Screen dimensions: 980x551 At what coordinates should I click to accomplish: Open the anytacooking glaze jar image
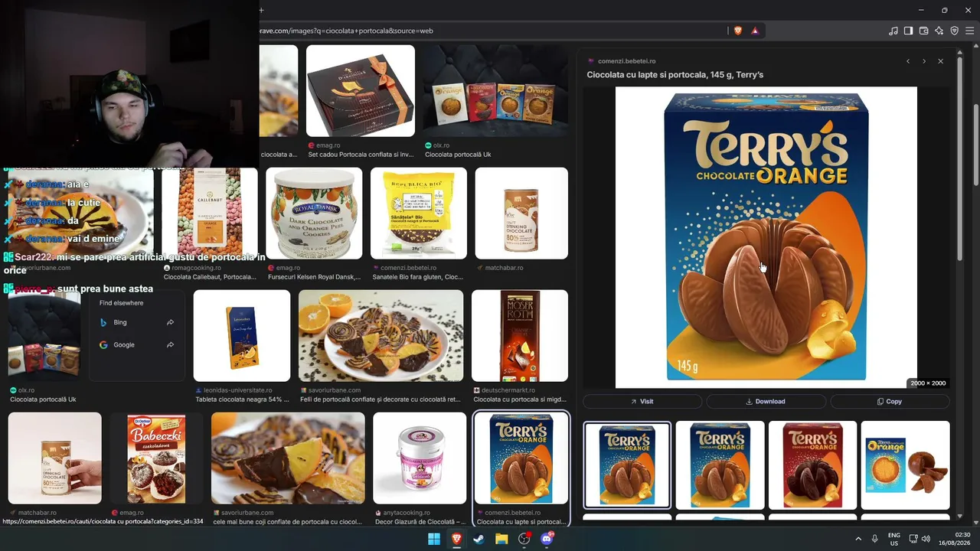coord(420,458)
